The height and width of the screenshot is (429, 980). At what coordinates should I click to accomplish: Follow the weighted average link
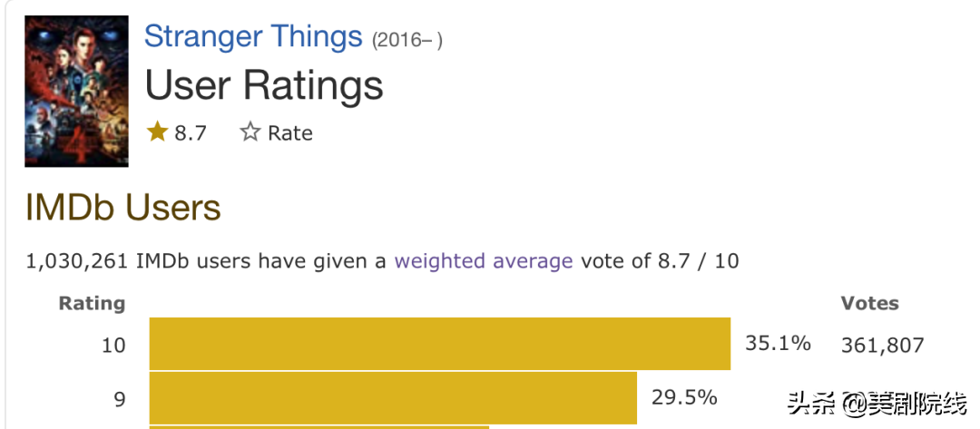click(483, 261)
